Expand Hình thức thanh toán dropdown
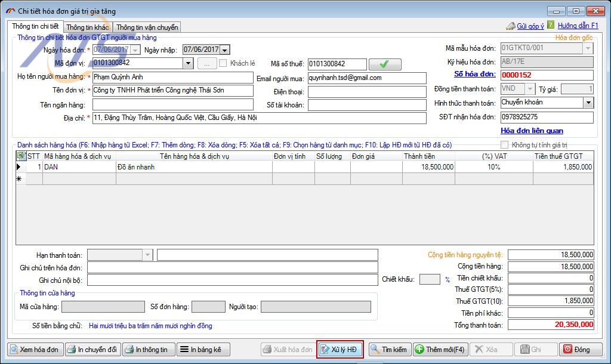 (x=588, y=103)
